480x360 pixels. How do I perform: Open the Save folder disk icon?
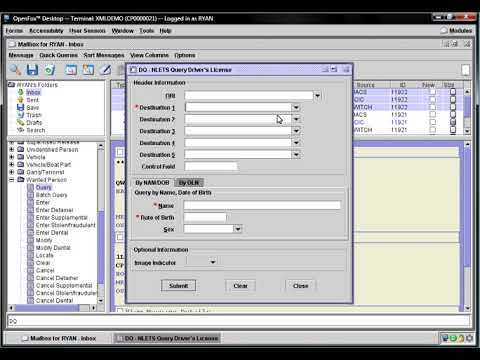tap(21, 107)
